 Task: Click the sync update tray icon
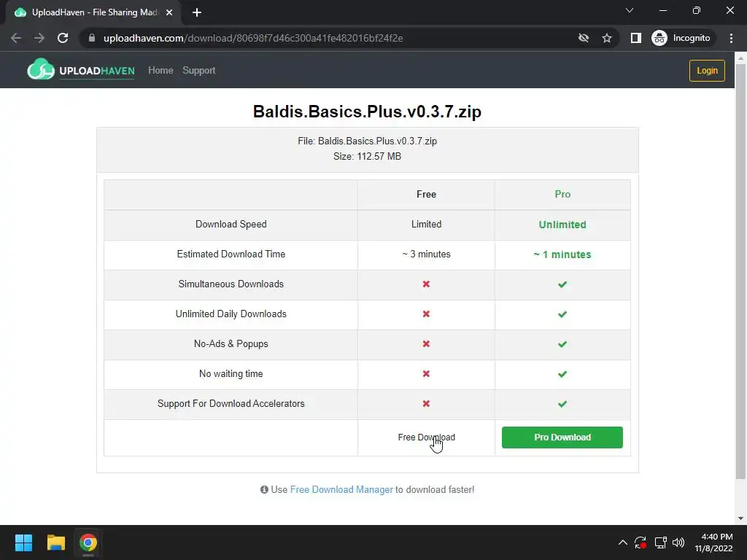pyautogui.click(x=640, y=542)
